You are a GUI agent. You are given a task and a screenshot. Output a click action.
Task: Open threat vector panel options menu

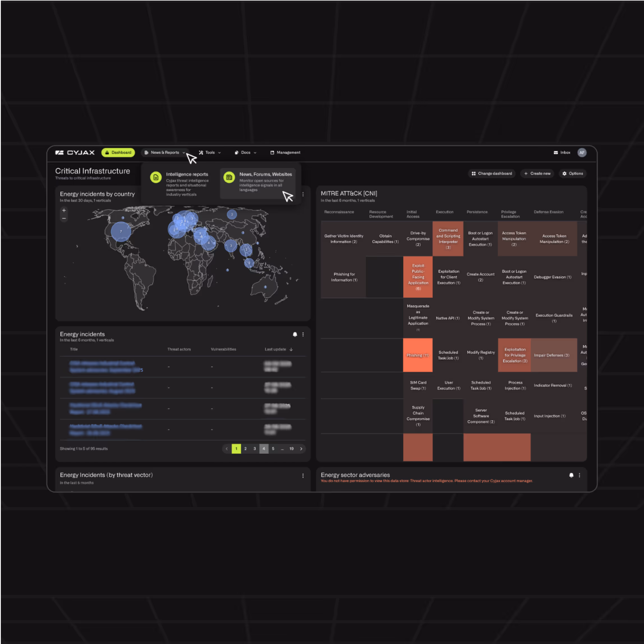(x=303, y=476)
